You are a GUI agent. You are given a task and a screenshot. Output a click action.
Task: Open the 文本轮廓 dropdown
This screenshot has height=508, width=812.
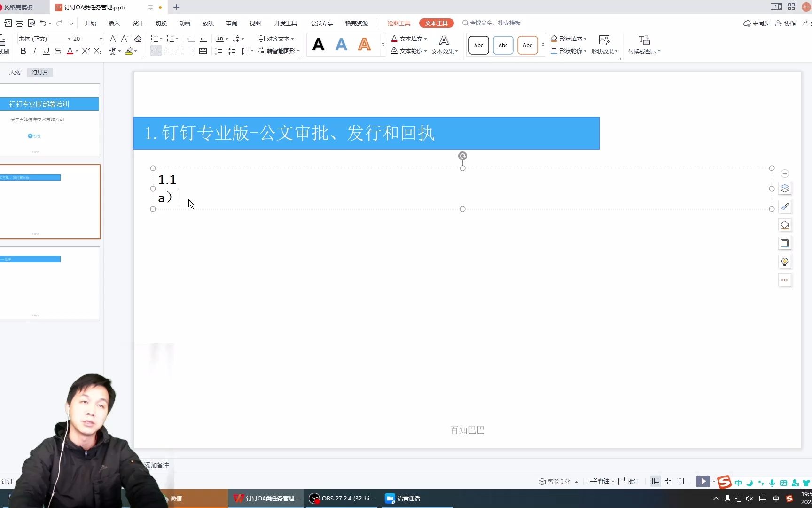coord(409,51)
